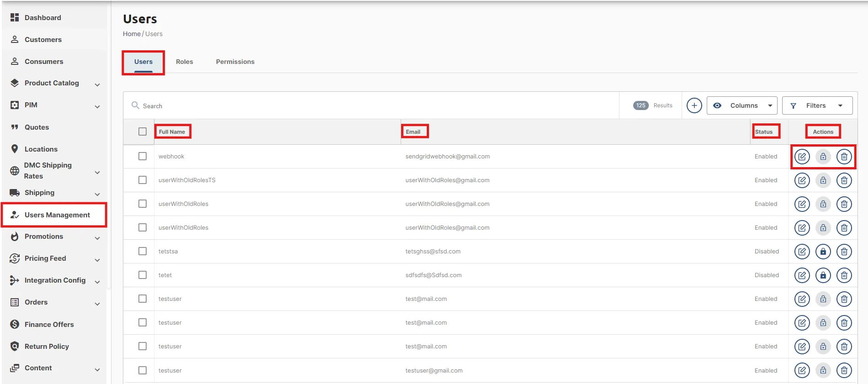Viewport: 868px width, 384px height.
Task: Tick the testuser@gmail.com row checkbox
Action: coord(143,370)
